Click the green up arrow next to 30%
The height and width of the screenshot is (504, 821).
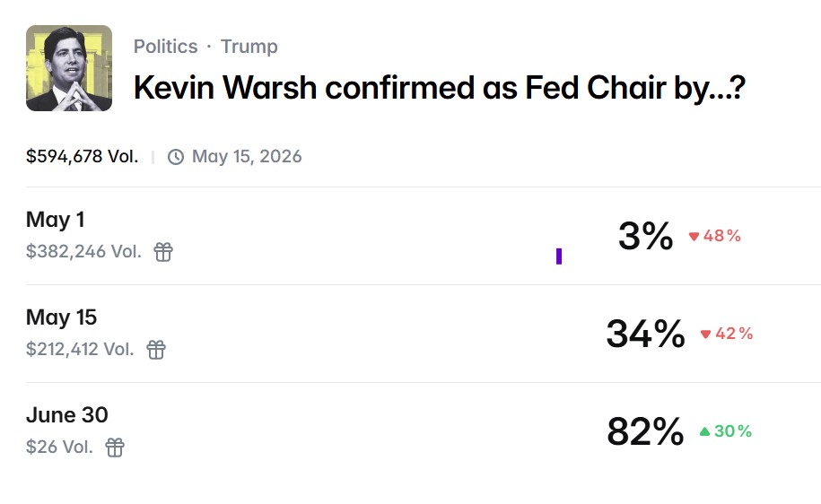pyautogui.click(x=704, y=432)
